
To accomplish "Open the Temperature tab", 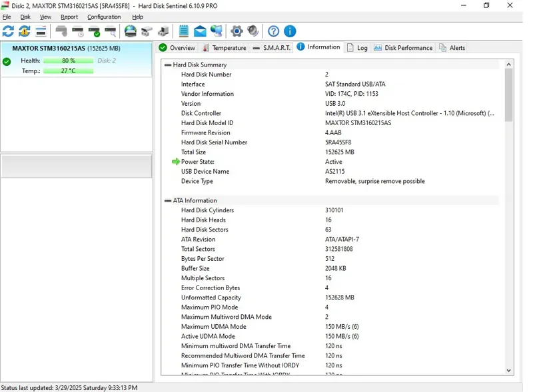I will 225,48.
